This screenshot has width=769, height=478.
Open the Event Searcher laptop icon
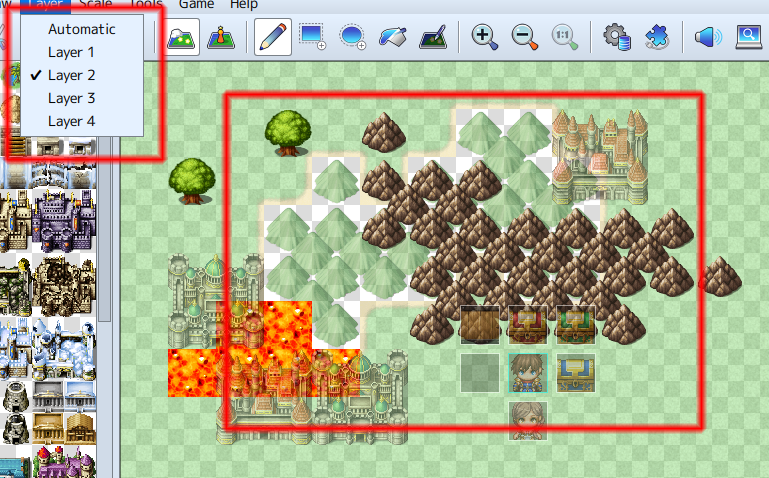pos(749,37)
